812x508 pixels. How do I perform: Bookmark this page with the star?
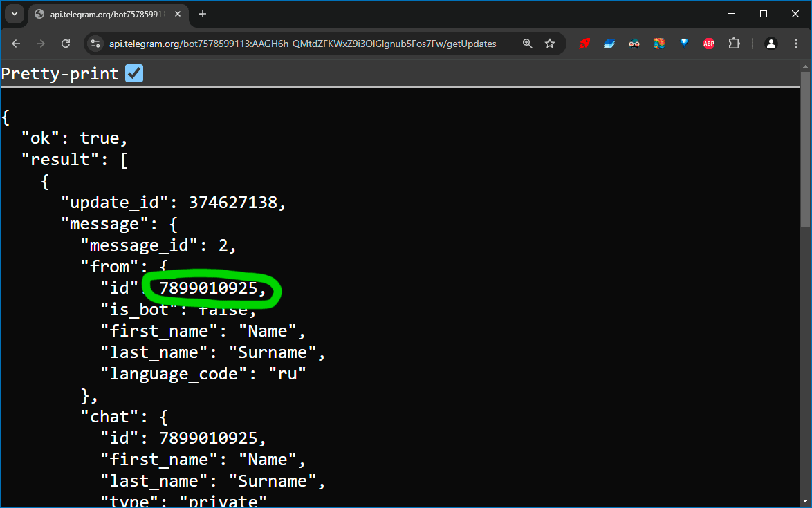pos(550,44)
